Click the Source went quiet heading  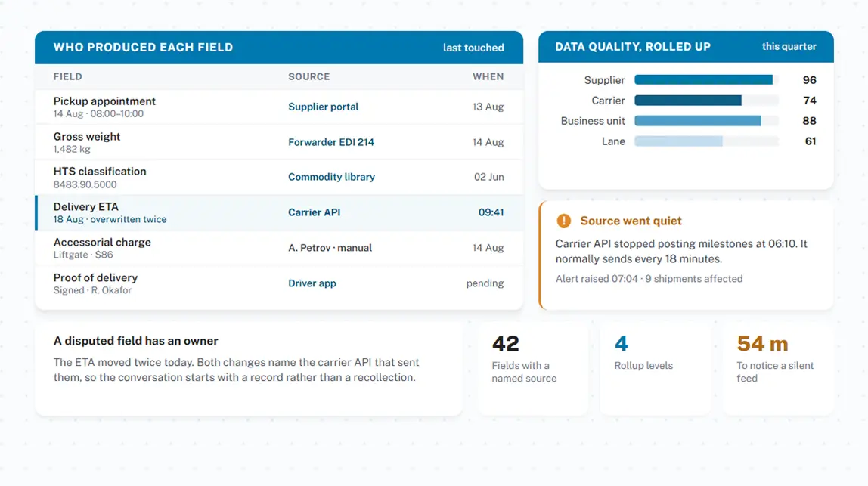pyautogui.click(x=631, y=221)
